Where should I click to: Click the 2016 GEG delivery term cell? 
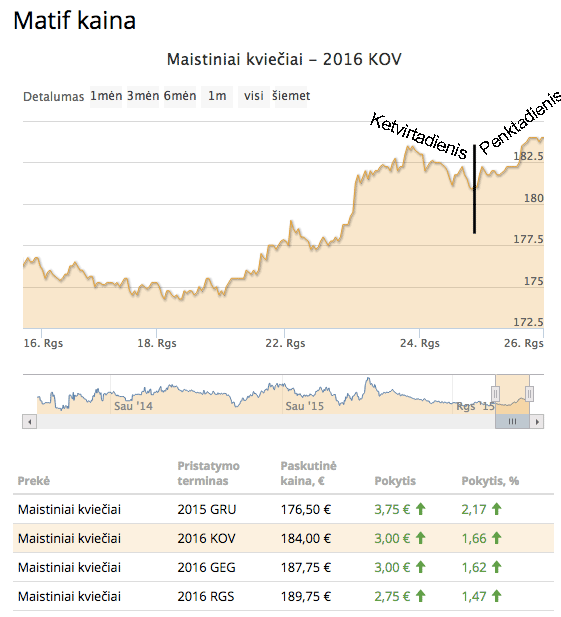click(206, 567)
